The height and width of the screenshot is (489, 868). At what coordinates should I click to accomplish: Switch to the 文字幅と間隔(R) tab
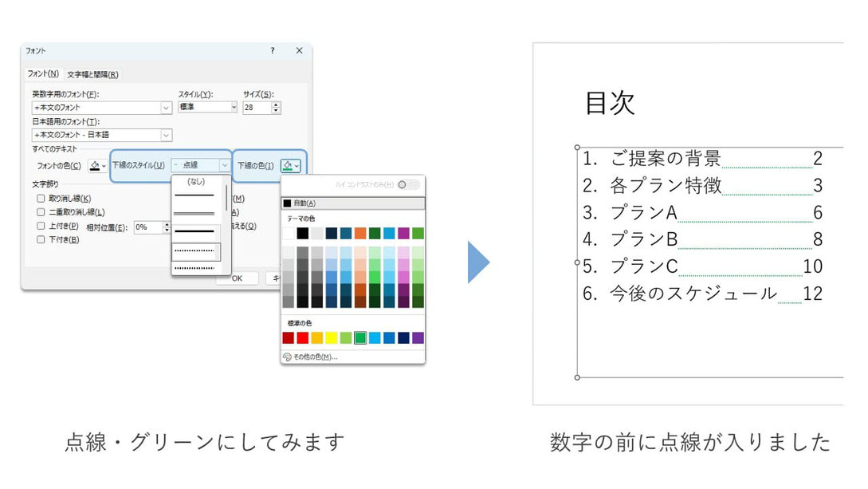click(x=92, y=74)
